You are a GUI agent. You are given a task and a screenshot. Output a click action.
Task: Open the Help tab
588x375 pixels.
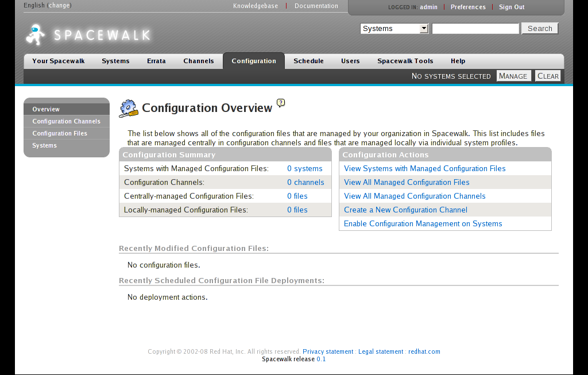[458, 61]
